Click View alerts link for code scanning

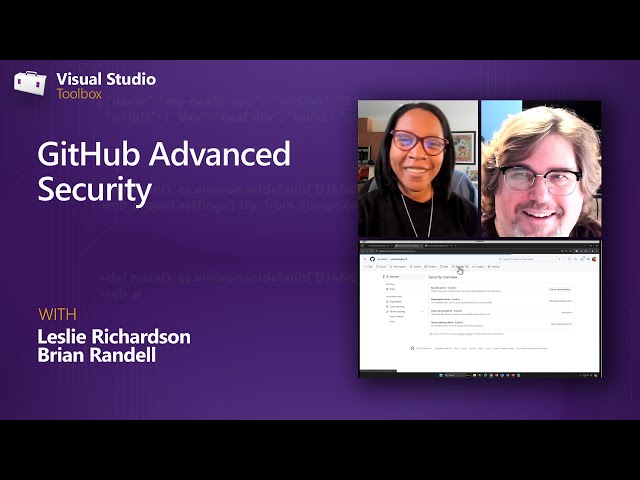(x=567, y=312)
